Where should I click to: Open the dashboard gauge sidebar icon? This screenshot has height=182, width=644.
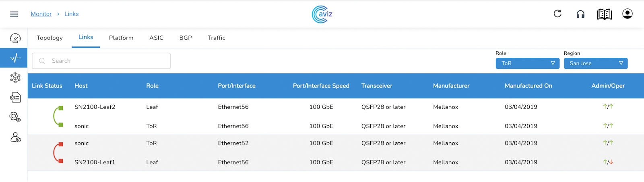15,38
